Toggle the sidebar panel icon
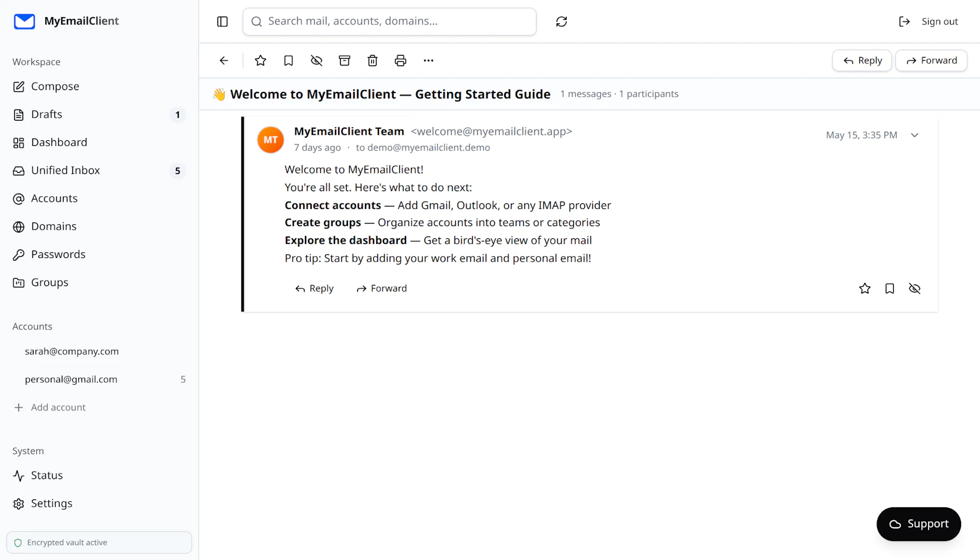Viewport: 980px width, 560px height. [x=222, y=21]
